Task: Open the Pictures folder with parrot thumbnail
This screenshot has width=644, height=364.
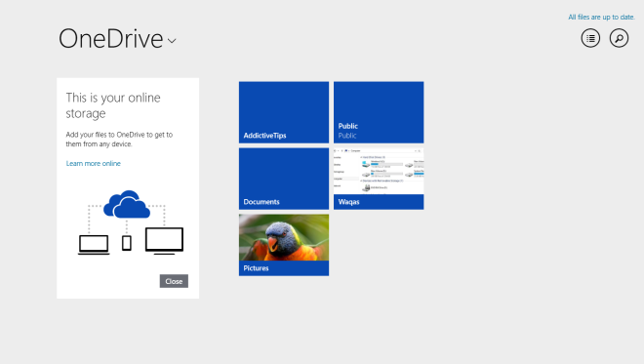Action: click(x=284, y=245)
